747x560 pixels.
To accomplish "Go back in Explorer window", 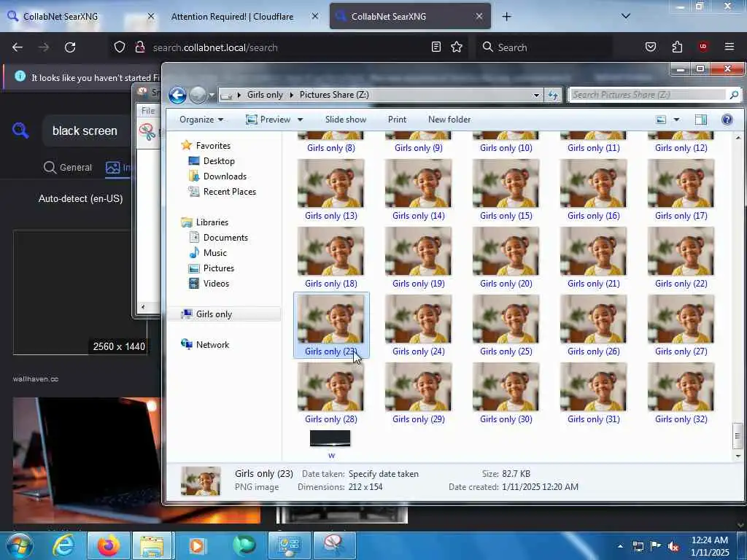I will (177, 95).
